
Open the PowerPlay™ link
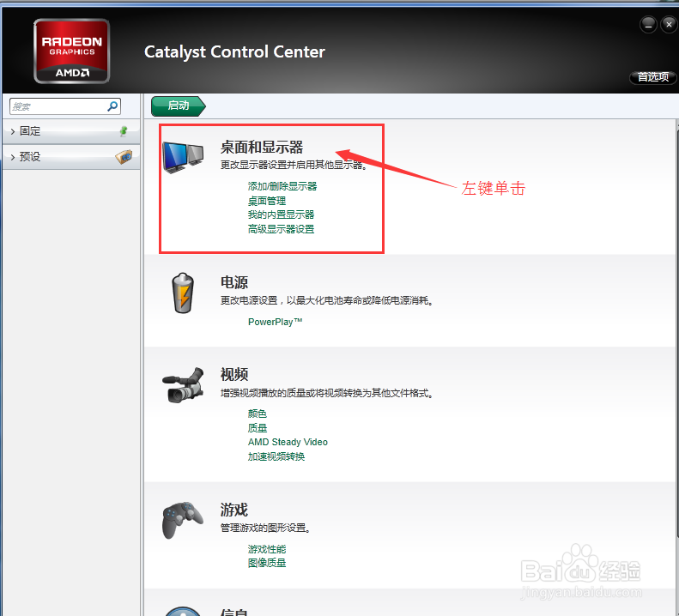275,322
